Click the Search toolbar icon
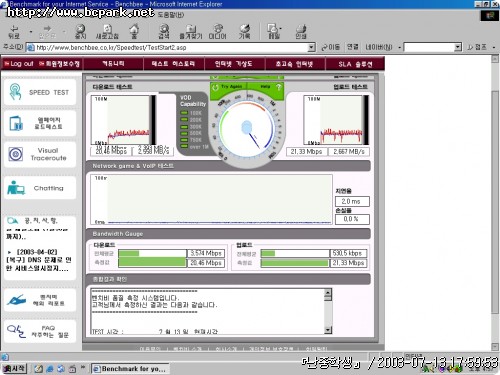This screenshot has width=500, height=375. coord(164,32)
